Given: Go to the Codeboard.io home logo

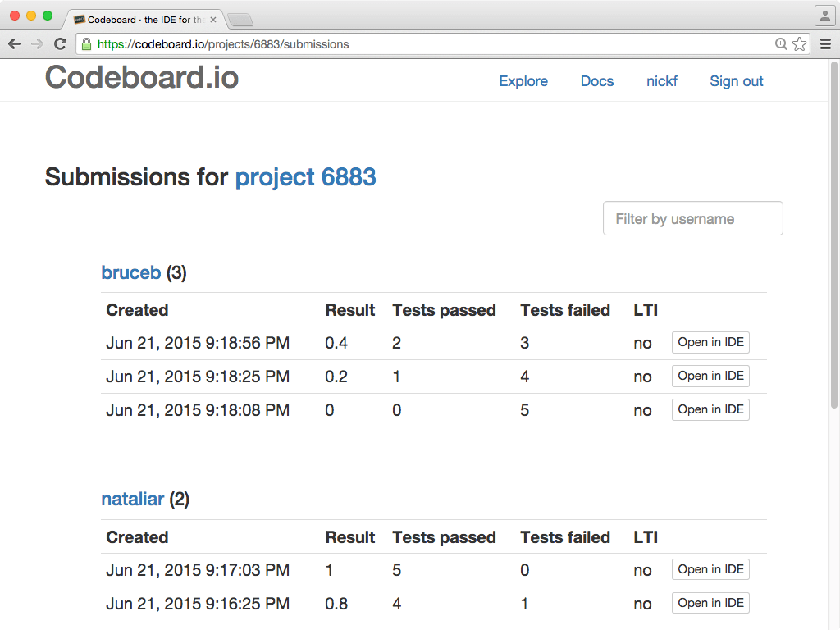Looking at the screenshot, I should pyautogui.click(x=142, y=77).
